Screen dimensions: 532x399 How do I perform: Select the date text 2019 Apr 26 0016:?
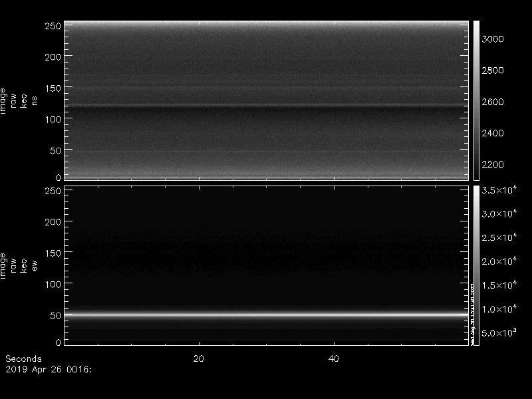point(49,370)
